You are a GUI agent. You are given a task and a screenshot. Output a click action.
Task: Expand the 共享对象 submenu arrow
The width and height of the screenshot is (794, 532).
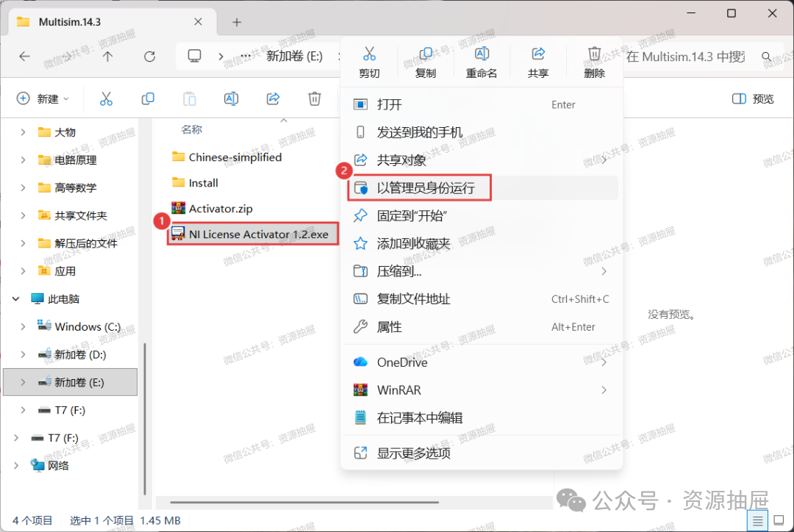tap(604, 160)
